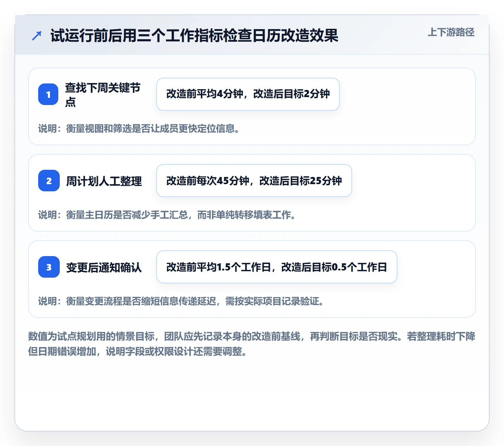504x446 pixels.
Task: Select the 变更后通知确认 metric name
Action: tap(104, 267)
